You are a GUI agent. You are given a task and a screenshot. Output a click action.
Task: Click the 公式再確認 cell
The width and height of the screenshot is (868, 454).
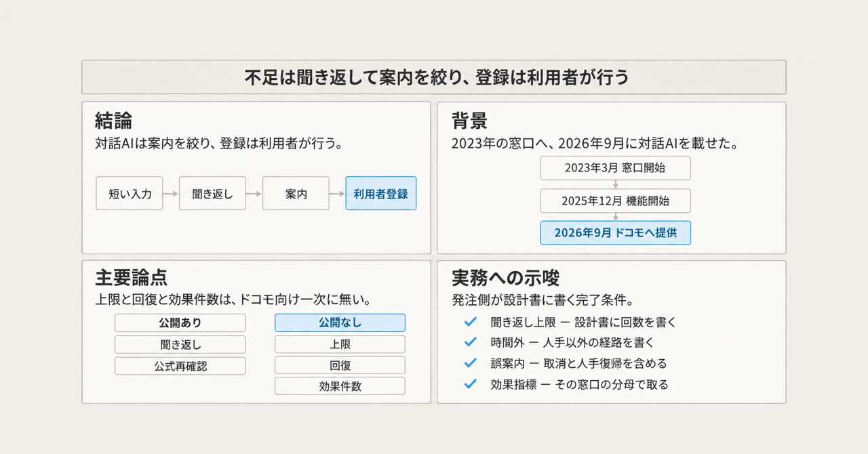180,366
